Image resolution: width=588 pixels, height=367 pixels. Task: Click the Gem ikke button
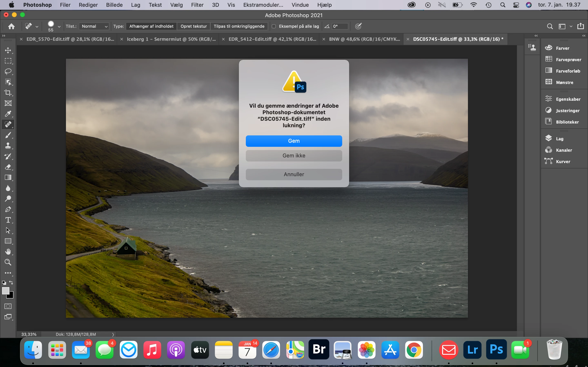tap(294, 156)
